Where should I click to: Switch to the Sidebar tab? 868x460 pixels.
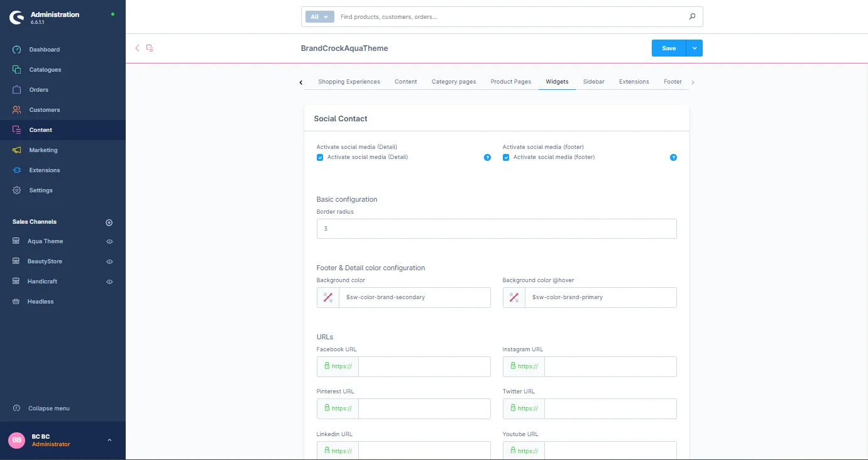click(x=593, y=82)
